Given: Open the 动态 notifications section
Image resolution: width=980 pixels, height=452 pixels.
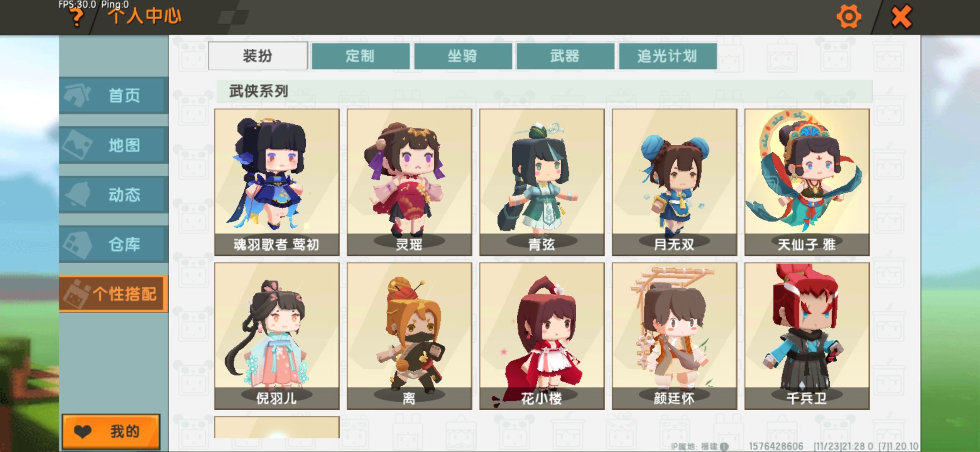Looking at the screenshot, I should 114,195.
